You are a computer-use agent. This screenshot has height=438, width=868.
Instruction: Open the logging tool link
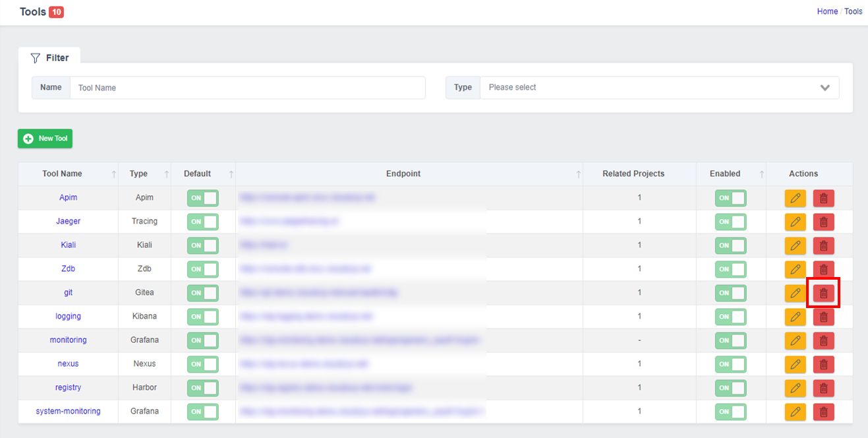tap(69, 317)
